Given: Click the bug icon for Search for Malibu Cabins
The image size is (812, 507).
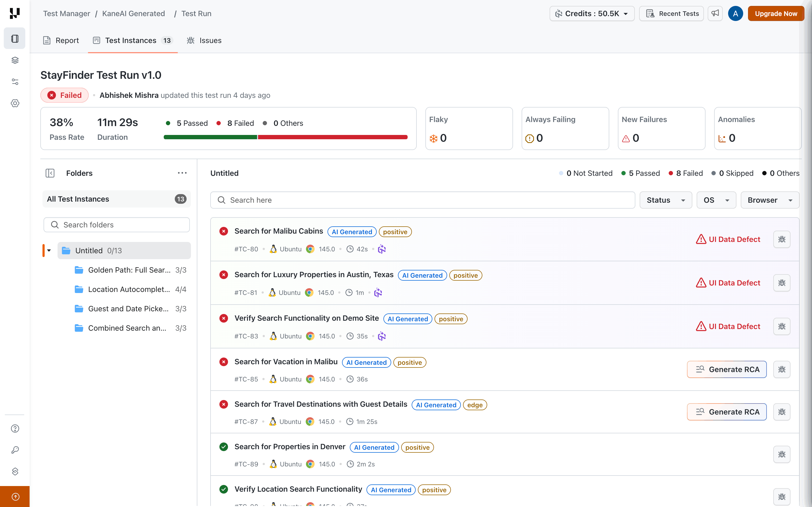Looking at the screenshot, I should 781,240.
